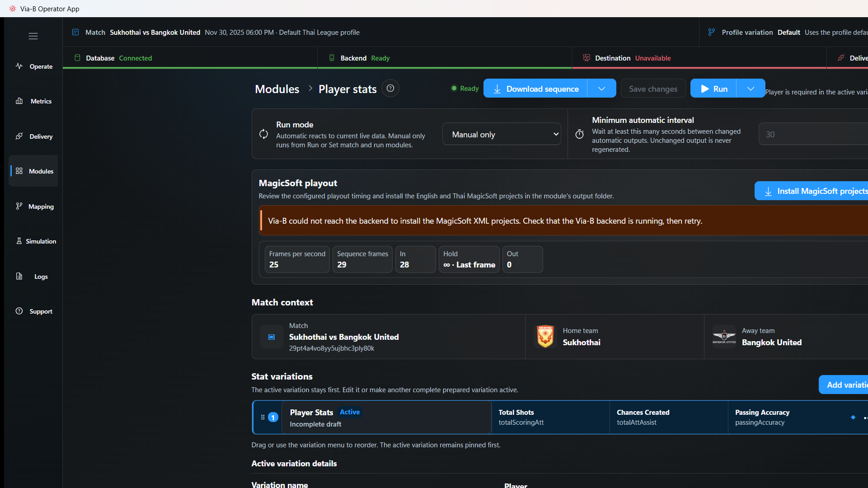Click the Sukhothai vs Bangkok United header title
868x488 pixels.
click(155, 32)
